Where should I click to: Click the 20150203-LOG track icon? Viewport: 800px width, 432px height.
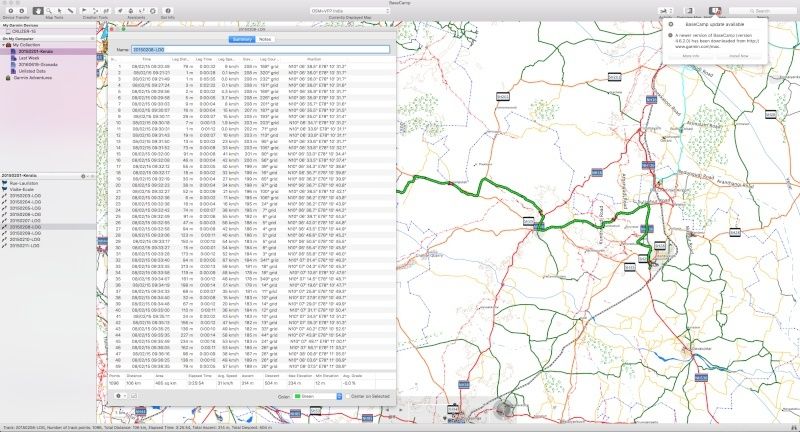pyautogui.click(x=5, y=195)
